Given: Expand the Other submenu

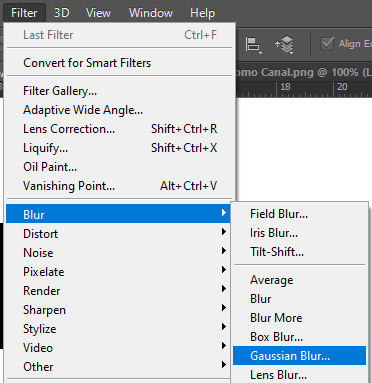Looking at the screenshot, I should click(x=118, y=366).
